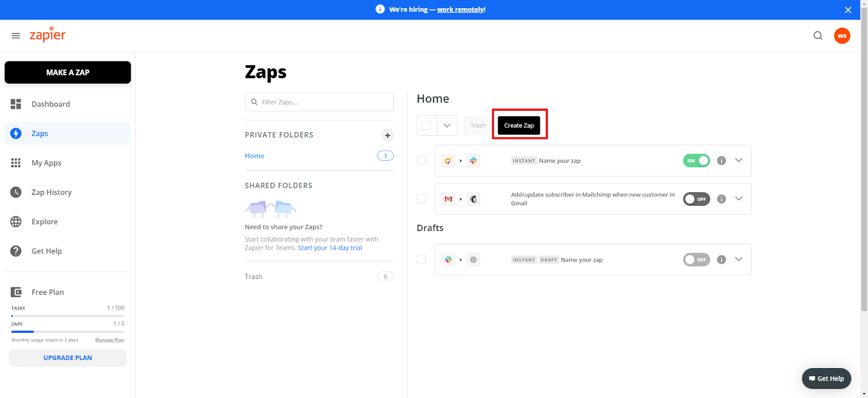Open the select-all dropdown chevron
The image size is (868, 398).
pyautogui.click(x=447, y=125)
